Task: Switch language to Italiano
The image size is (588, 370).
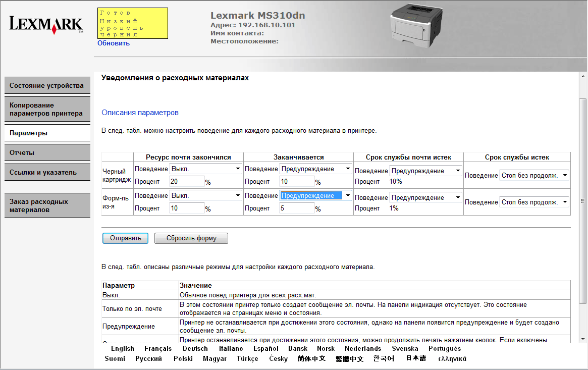Action: tap(231, 349)
